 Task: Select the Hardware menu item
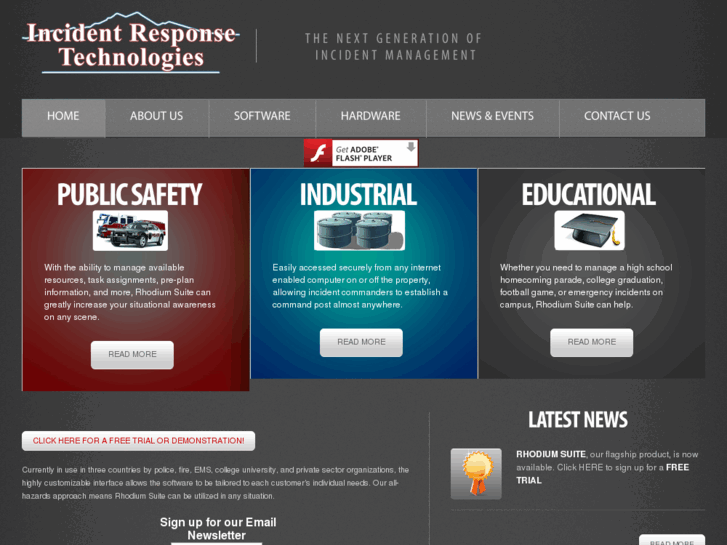[x=370, y=118]
